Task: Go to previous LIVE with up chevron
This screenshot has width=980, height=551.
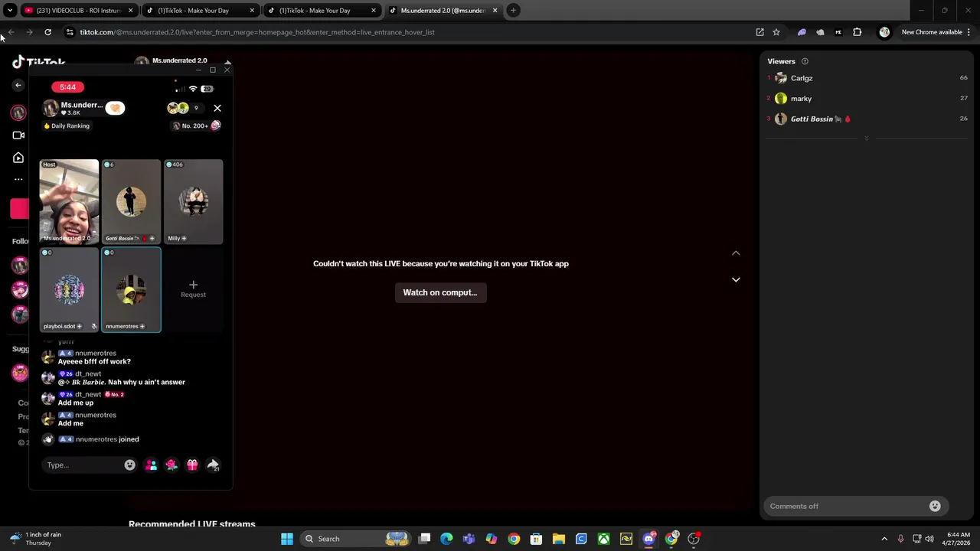Action: 736,253
